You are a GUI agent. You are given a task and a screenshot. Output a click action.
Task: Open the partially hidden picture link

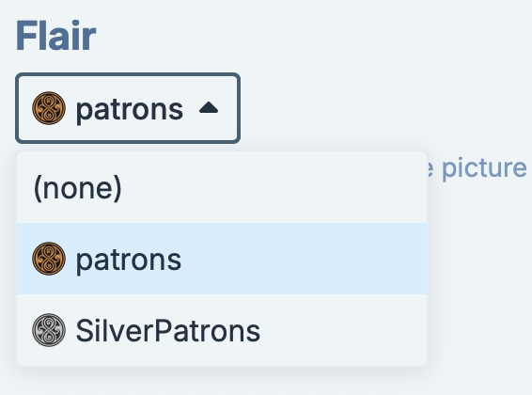478,168
